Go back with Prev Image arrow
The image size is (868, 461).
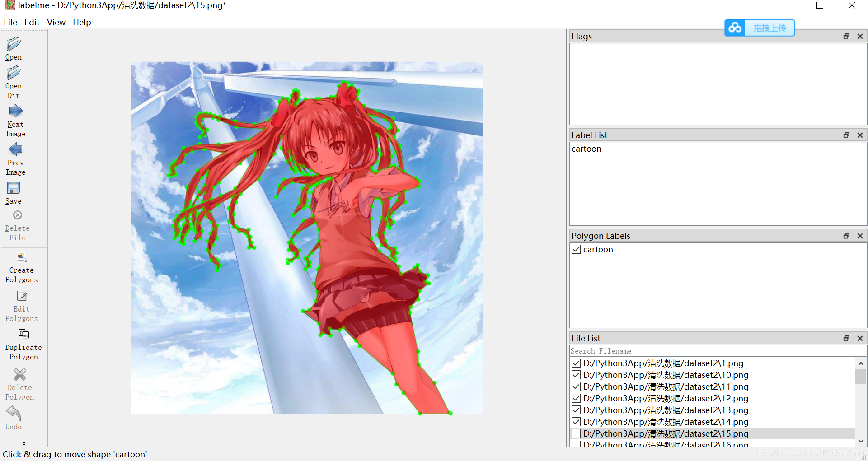coord(15,149)
